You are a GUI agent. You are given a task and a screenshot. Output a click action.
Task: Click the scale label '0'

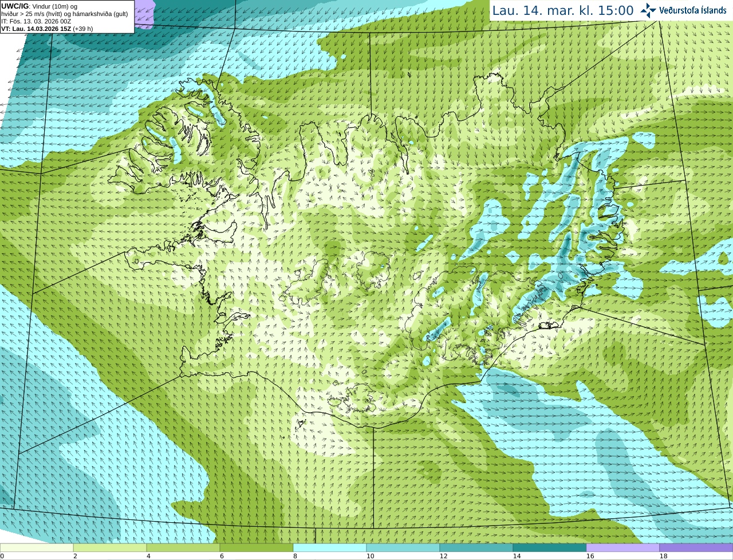[x=2, y=556]
